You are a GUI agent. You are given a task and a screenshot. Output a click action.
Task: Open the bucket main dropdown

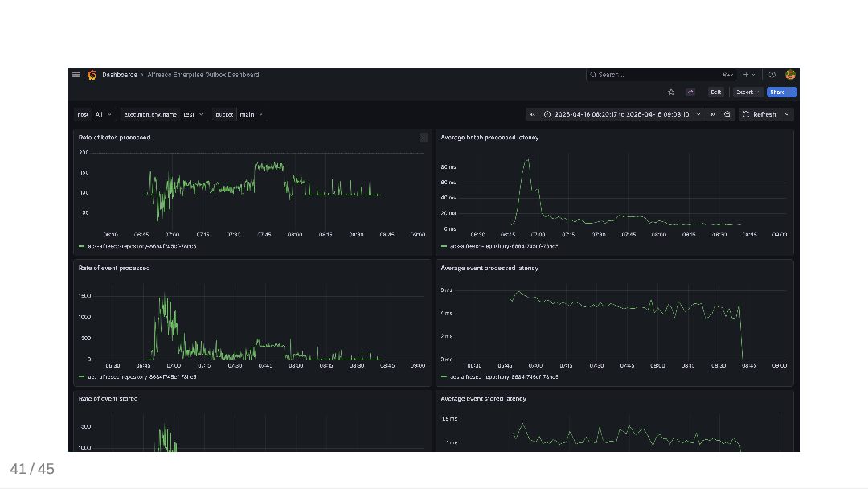(x=251, y=114)
